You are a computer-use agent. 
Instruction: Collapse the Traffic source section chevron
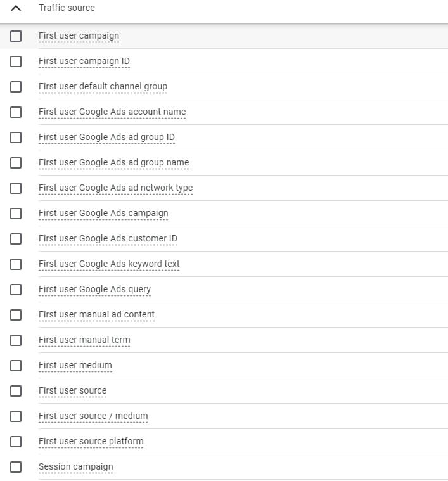(x=16, y=8)
